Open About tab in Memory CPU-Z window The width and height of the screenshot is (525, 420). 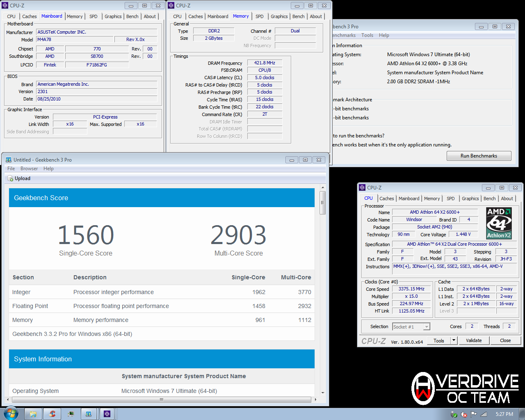[316, 16]
